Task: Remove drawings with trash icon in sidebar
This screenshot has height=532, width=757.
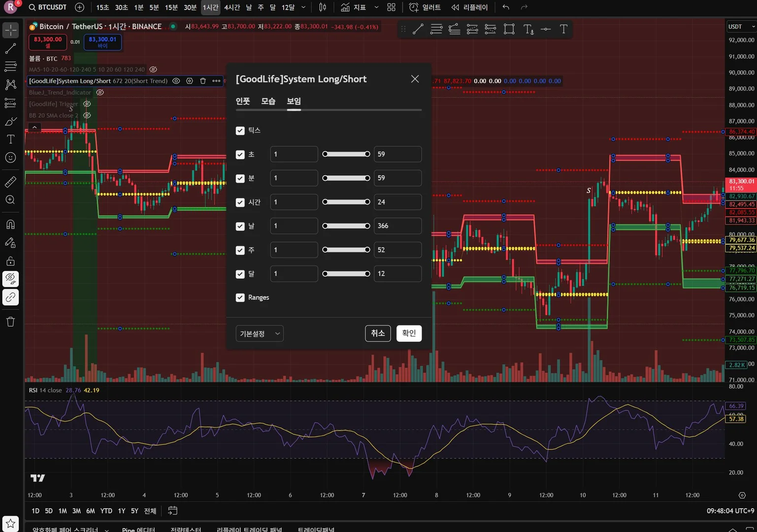Action: 10,322
